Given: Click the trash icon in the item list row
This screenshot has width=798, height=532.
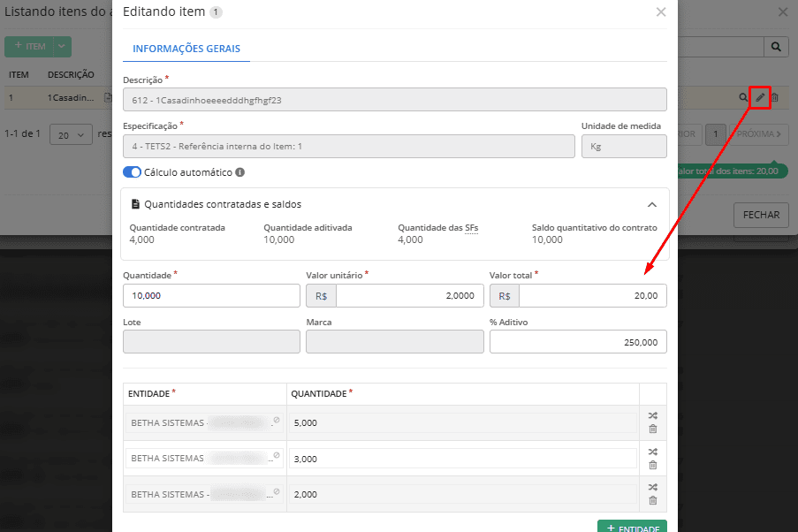Looking at the screenshot, I should pos(775,97).
